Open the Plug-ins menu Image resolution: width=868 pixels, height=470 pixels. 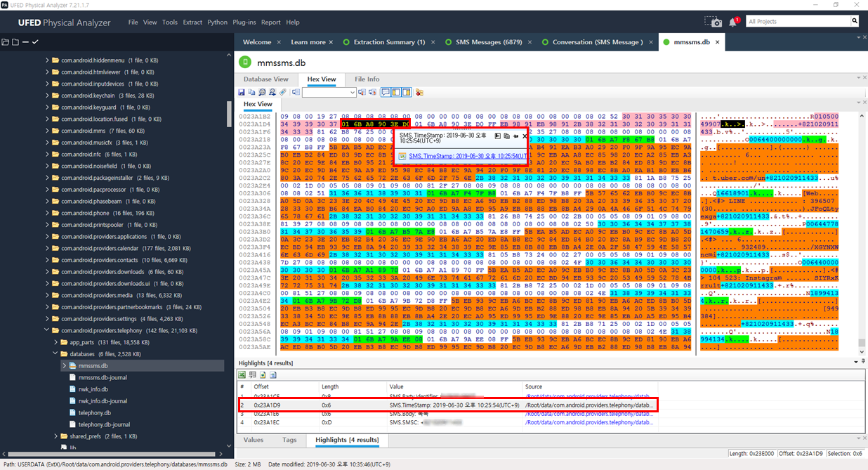(x=244, y=22)
